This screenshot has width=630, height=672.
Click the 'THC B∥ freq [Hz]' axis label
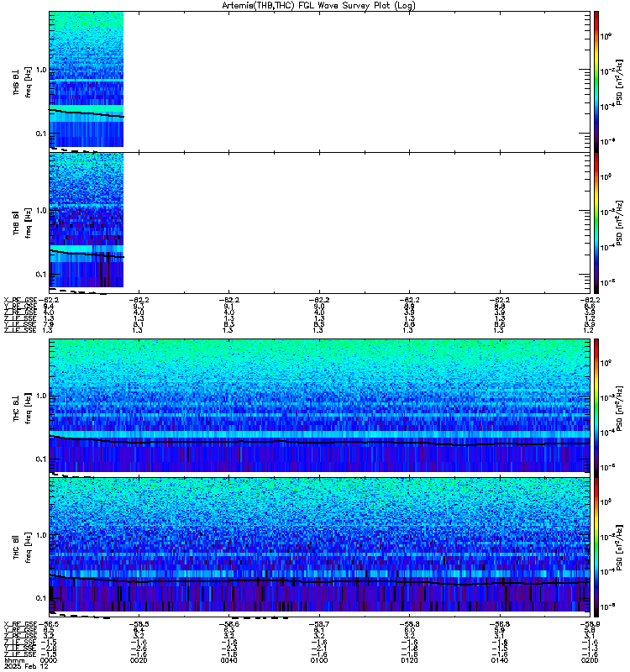[22, 548]
